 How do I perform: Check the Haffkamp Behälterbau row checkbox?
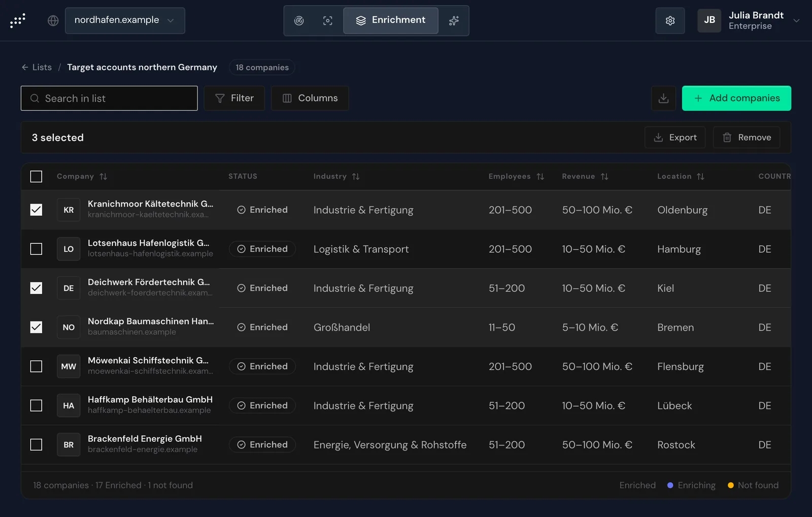[x=36, y=405]
